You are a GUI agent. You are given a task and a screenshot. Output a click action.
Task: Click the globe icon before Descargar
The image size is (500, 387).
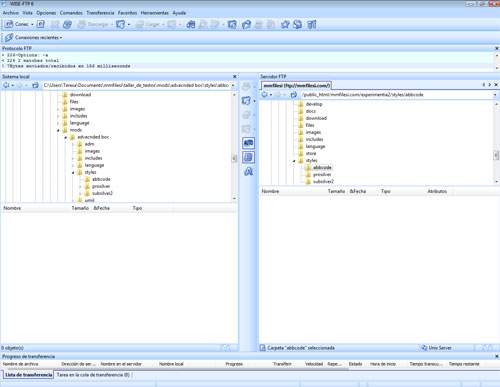click(67, 24)
